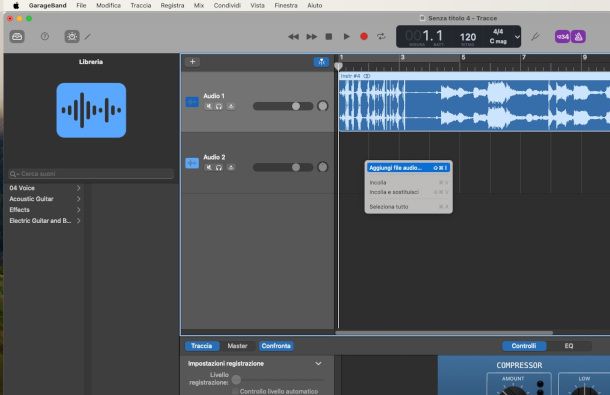The height and width of the screenshot is (395, 610).
Task: Mute the Audio 2 track
Action: click(209, 167)
